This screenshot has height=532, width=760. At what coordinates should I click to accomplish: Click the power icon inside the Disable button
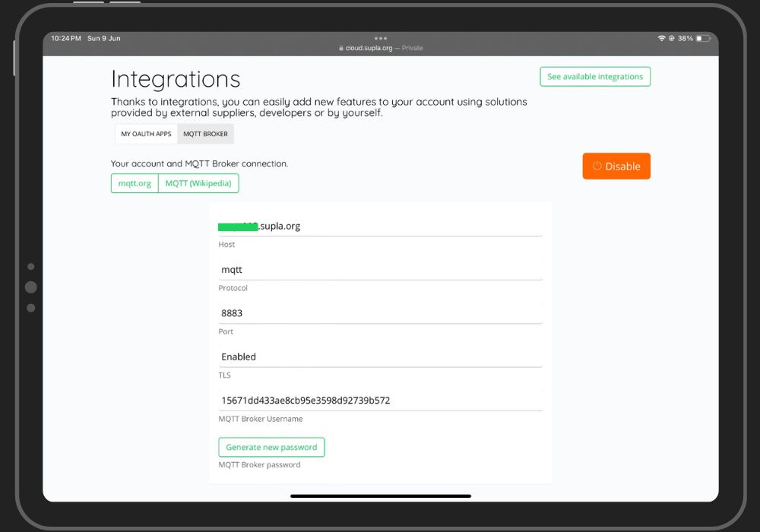coord(597,166)
